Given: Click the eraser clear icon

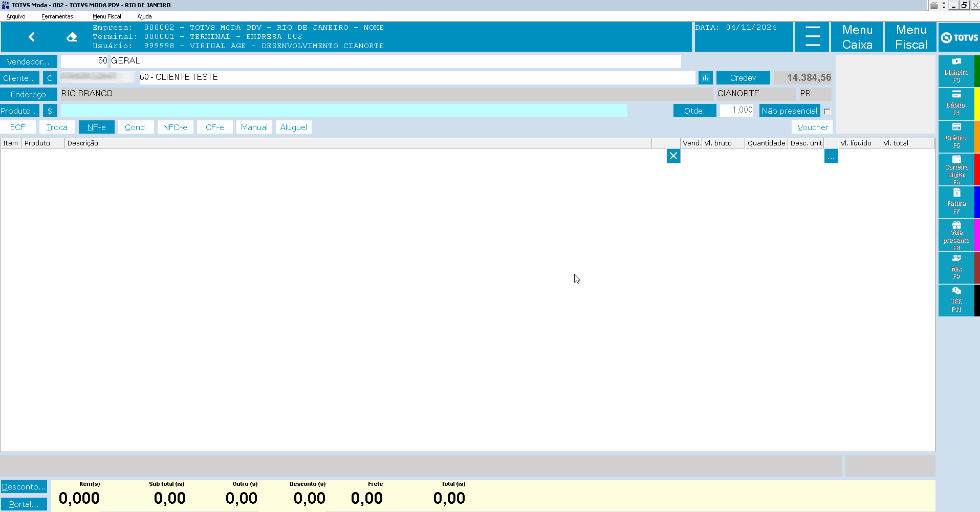Looking at the screenshot, I should (72, 37).
